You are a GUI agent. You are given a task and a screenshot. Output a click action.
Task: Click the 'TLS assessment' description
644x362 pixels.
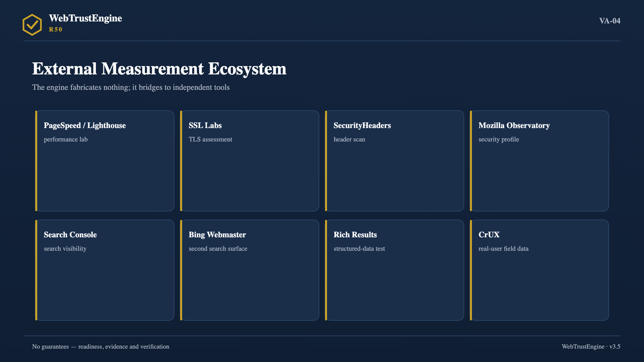211,140
